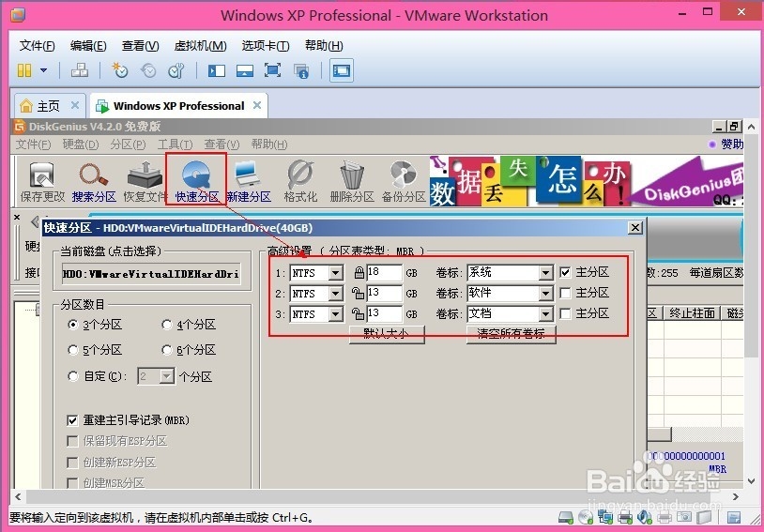Open the file system dropdown for partition 3
Viewport: 764px width, 532px height.
point(335,314)
